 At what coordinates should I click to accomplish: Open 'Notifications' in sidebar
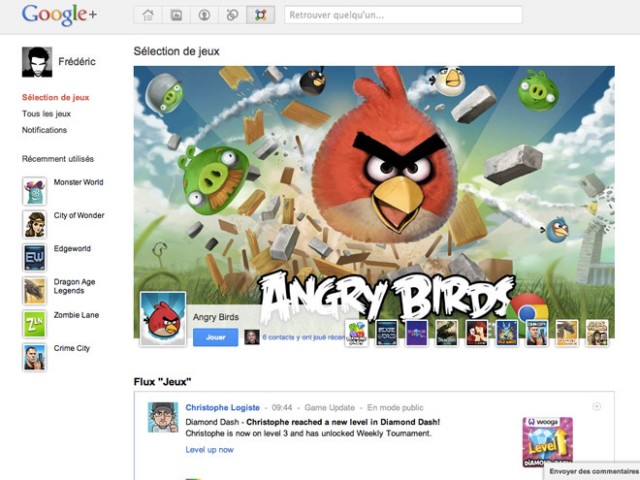click(44, 130)
